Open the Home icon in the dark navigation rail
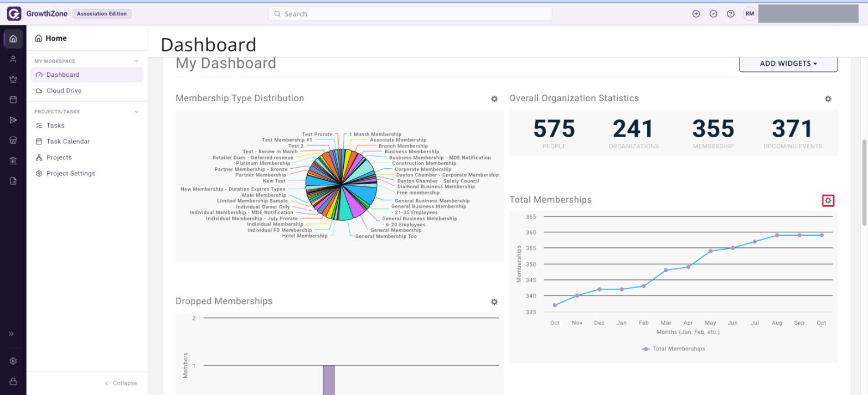 [x=13, y=39]
